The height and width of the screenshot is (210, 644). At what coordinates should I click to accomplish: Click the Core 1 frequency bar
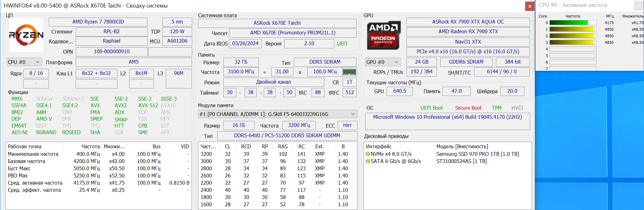[x=573, y=29]
